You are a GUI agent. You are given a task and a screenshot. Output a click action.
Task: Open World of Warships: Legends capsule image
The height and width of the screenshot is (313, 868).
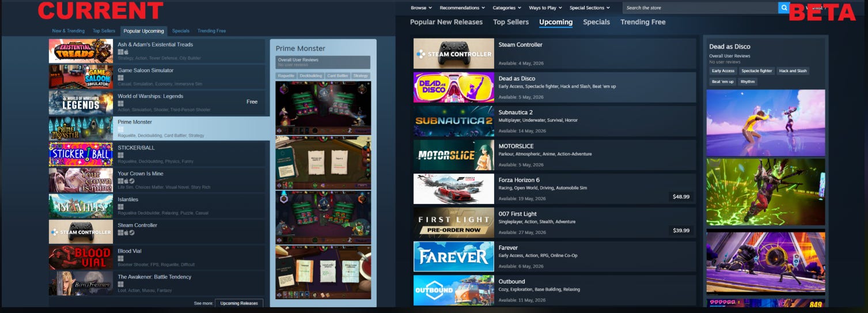point(81,103)
